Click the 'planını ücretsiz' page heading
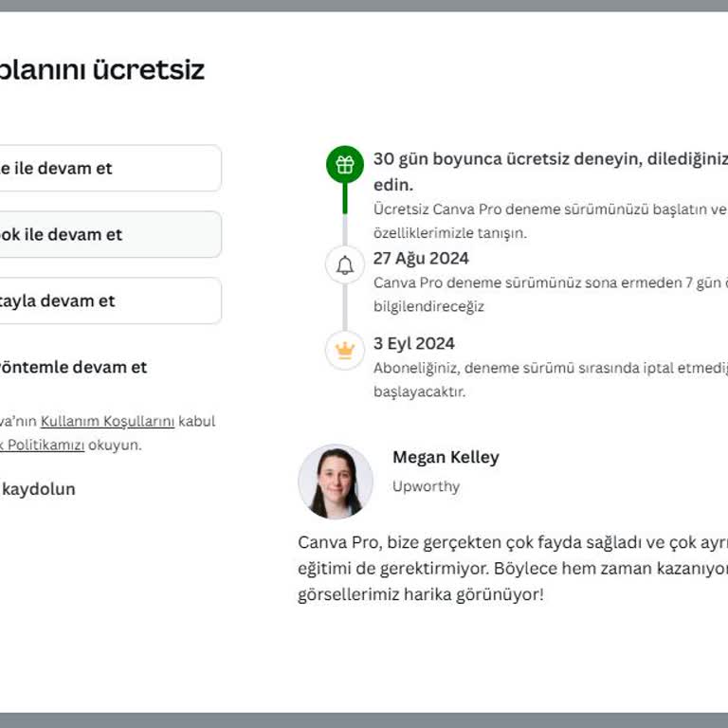This screenshot has height=728, width=728. click(x=102, y=70)
